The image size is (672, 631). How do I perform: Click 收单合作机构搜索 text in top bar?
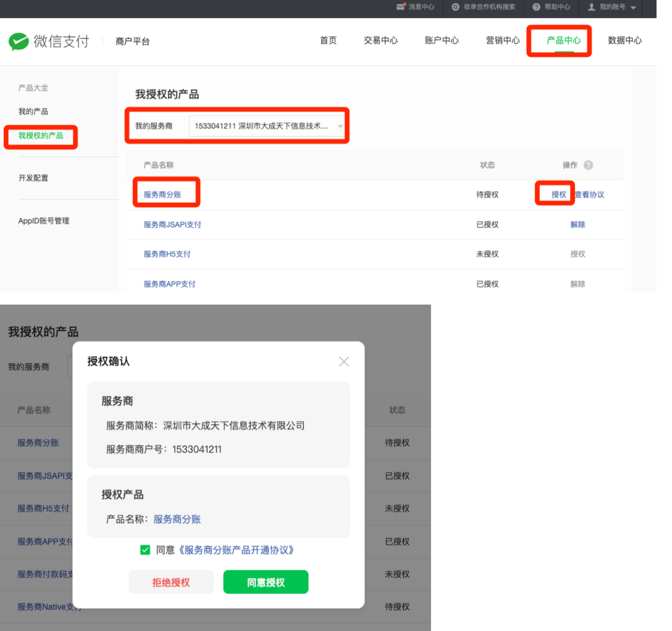tap(490, 7)
